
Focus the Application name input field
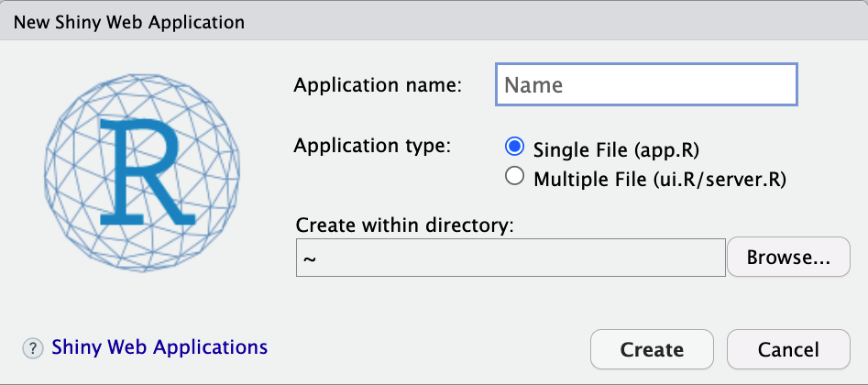[x=646, y=84]
